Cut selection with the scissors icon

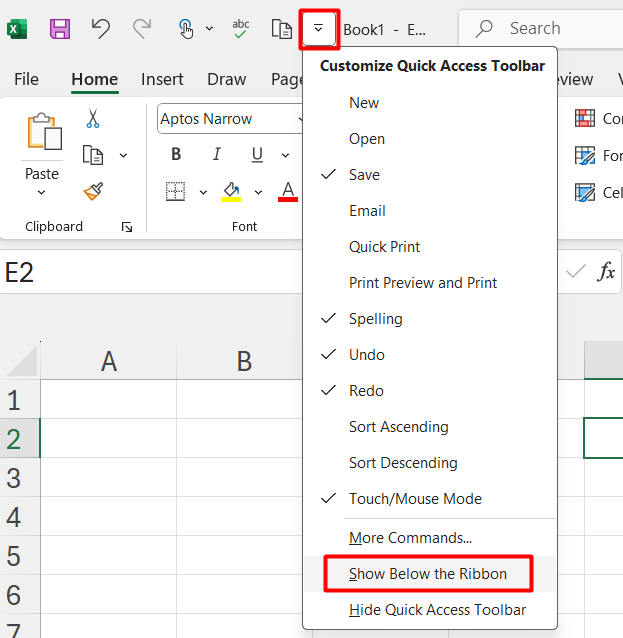pos(93,119)
